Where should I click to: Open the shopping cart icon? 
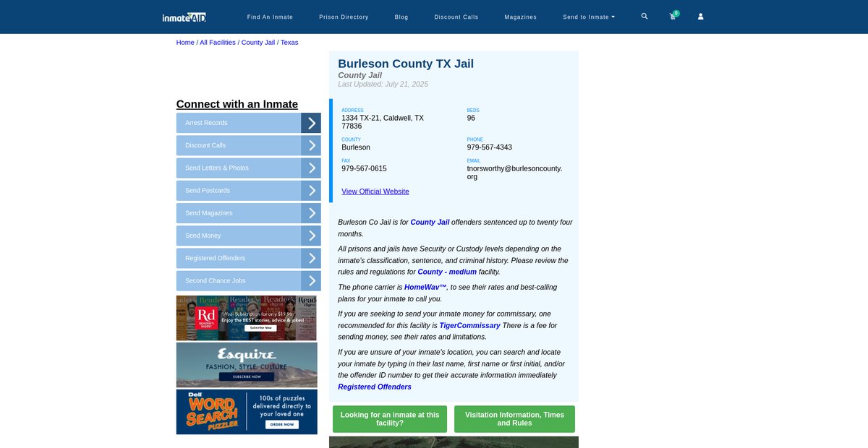(673, 17)
